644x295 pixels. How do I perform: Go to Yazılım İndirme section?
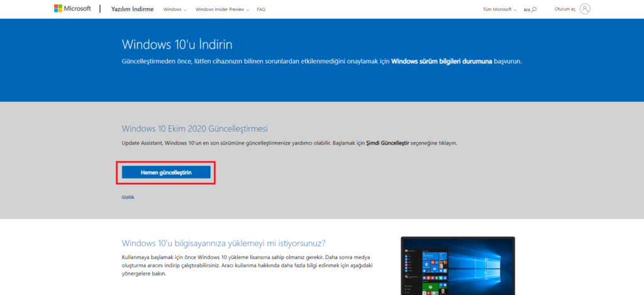[132, 9]
